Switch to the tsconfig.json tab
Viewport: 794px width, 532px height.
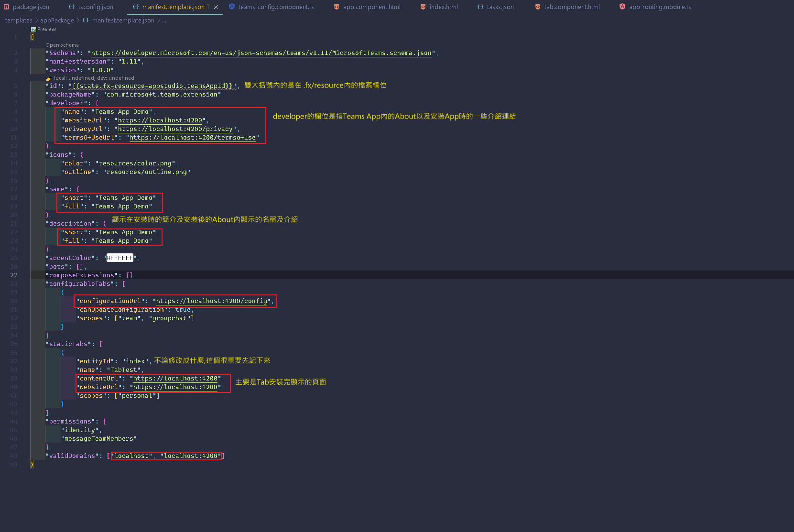pyautogui.click(x=95, y=7)
